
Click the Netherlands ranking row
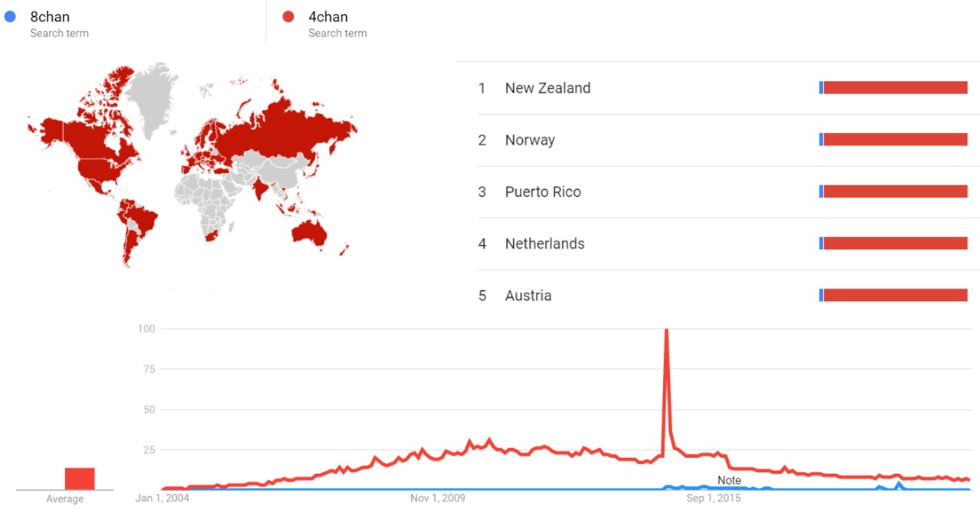click(544, 244)
